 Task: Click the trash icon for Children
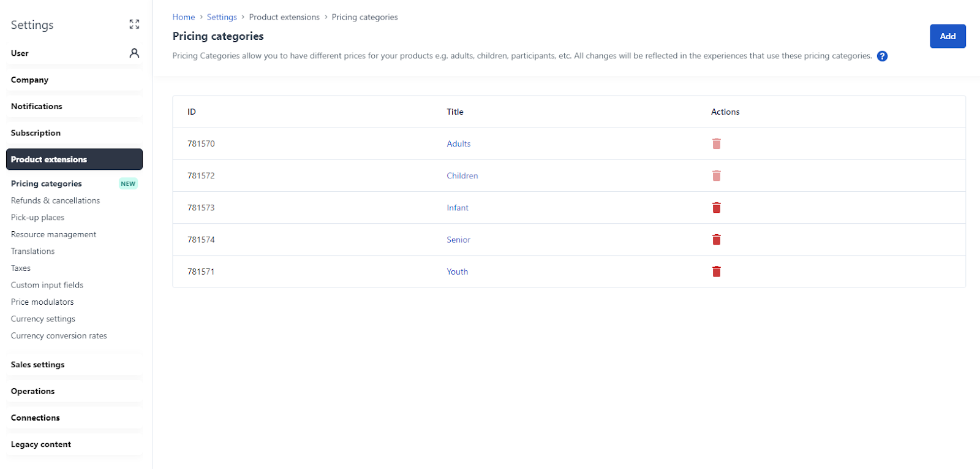click(716, 176)
